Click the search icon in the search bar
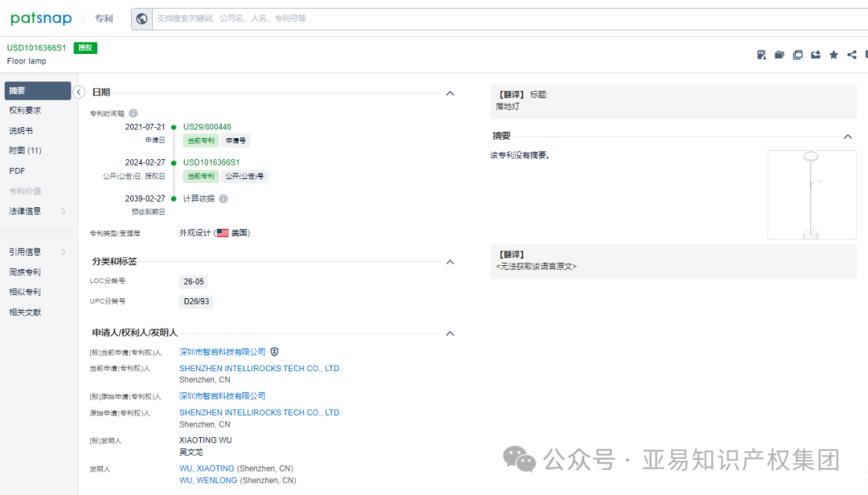Viewport: 868px width, 495px height. pyautogui.click(x=141, y=18)
